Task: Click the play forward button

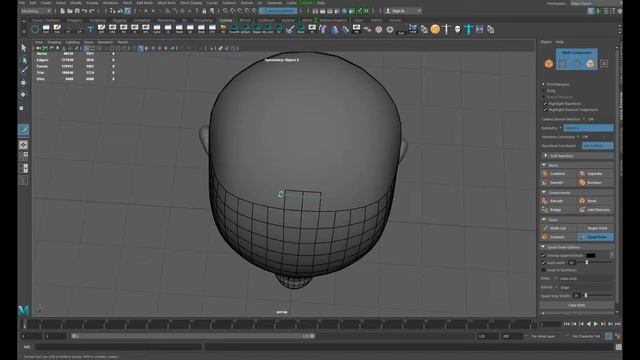Action: tap(596, 324)
